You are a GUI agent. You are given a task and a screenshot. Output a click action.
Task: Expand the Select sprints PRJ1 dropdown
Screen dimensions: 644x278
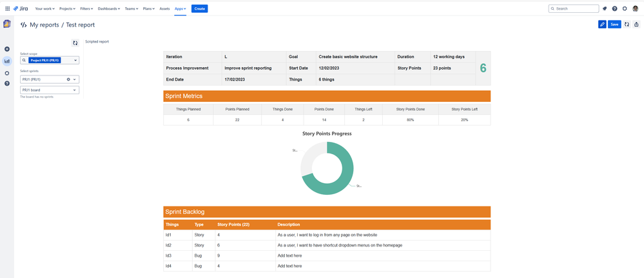pyautogui.click(x=75, y=79)
